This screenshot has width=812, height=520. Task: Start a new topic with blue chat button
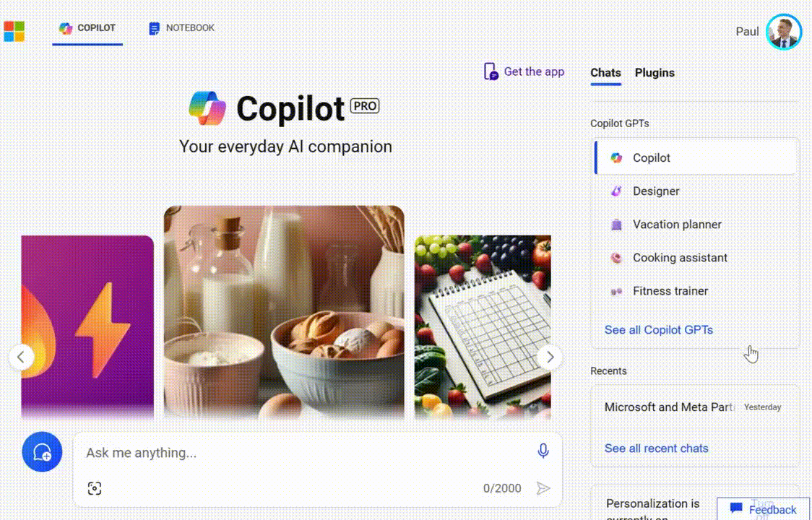click(42, 451)
